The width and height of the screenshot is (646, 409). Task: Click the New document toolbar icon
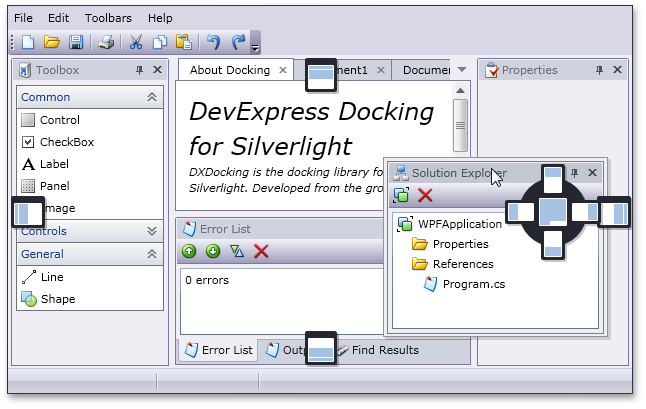(x=28, y=42)
